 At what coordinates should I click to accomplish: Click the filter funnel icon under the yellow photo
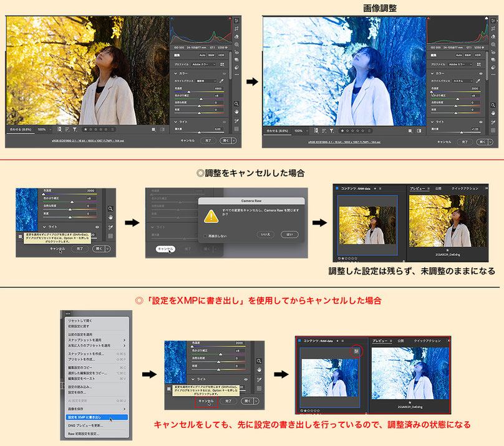coord(75,129)
